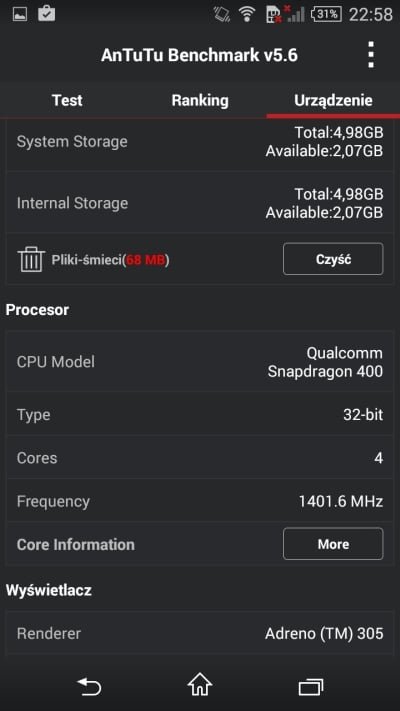Tap the Internal Storage row

tap(200, 203)
